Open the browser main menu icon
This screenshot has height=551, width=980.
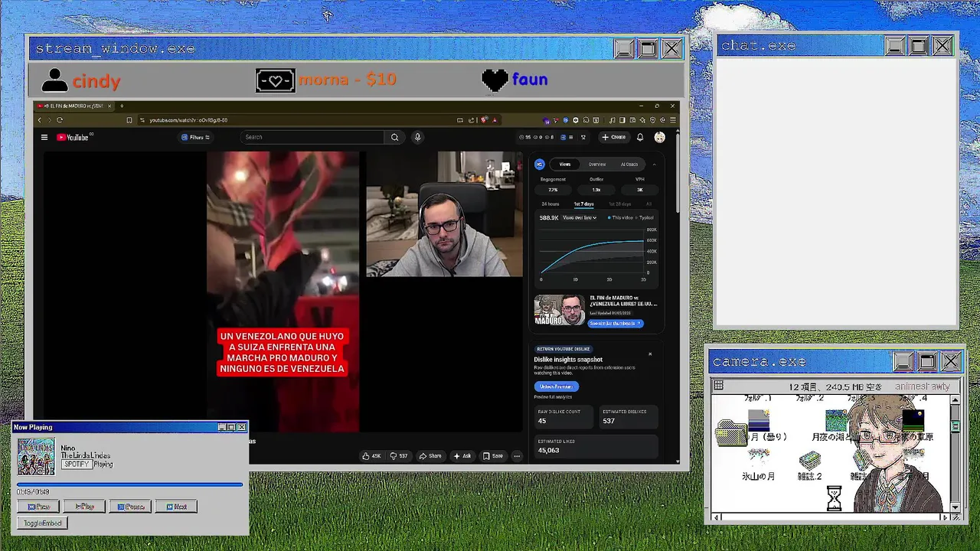click(x=673, y=120)
